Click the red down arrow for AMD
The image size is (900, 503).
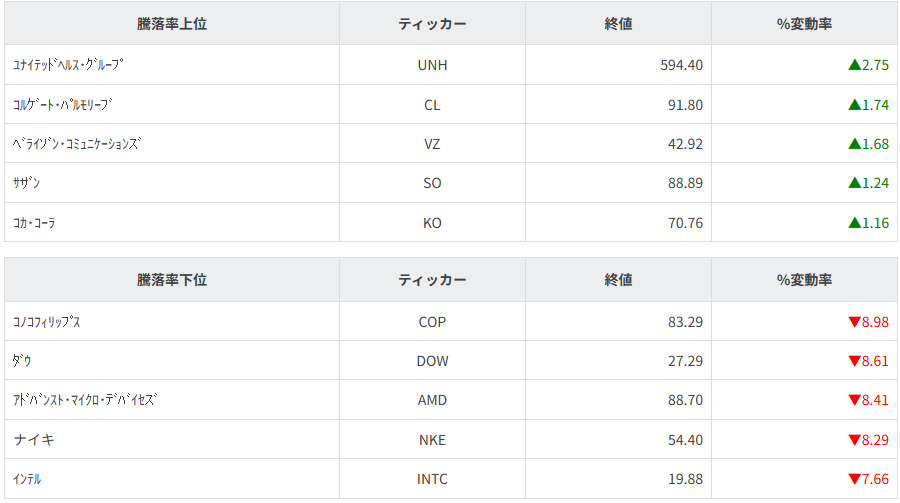pos(854,400)
